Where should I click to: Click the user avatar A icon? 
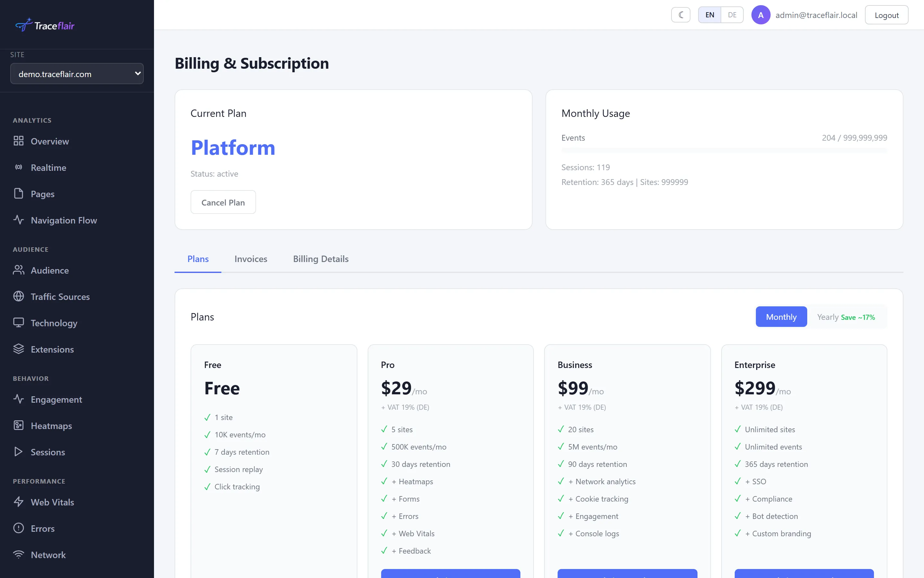[x=761, y=15]
